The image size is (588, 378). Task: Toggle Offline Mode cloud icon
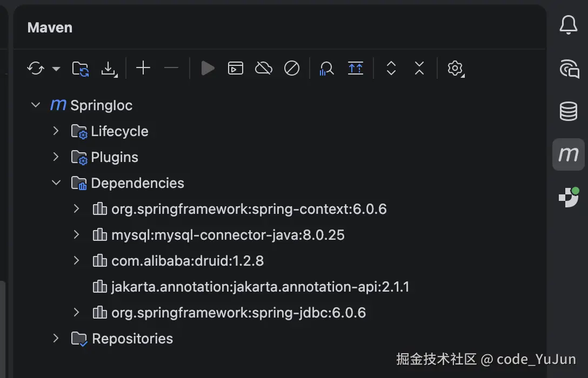tap(264, 69)
